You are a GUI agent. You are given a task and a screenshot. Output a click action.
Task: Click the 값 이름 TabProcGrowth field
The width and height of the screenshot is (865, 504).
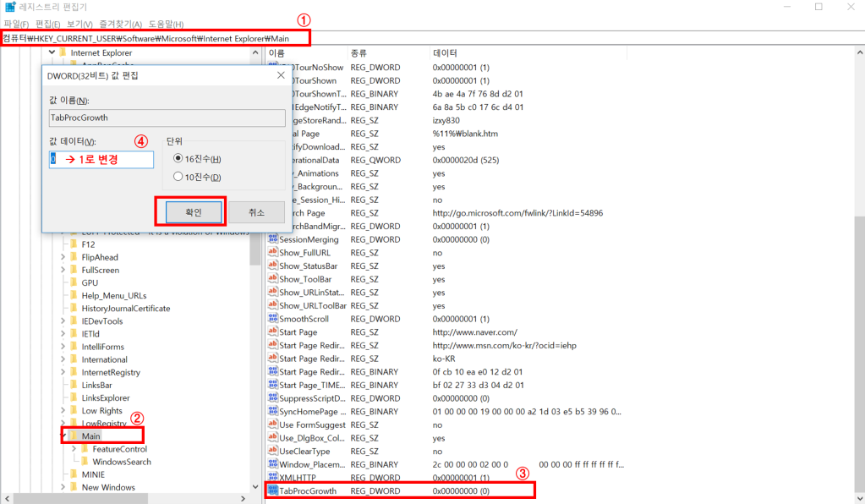[x=167, y=118]
